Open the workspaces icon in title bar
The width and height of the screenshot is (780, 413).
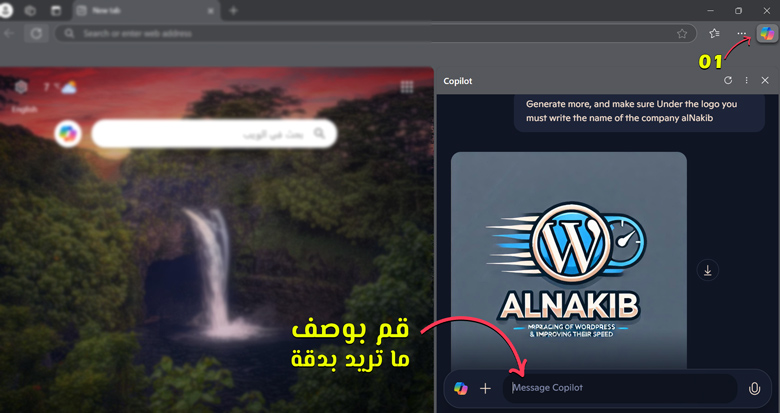point(30,10)
